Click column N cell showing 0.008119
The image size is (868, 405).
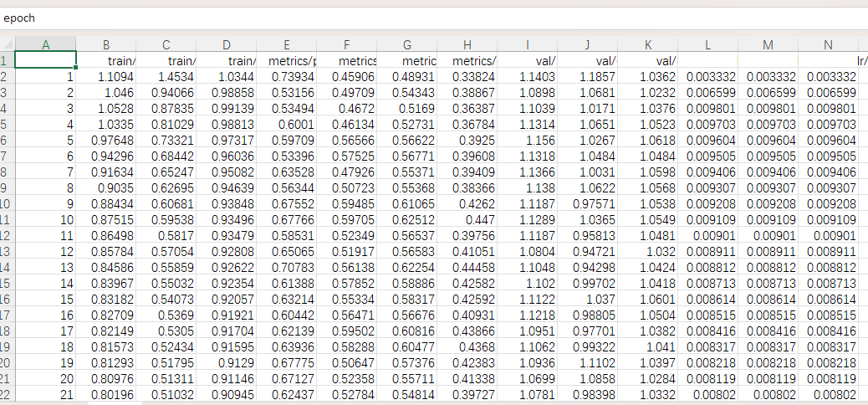828,380
